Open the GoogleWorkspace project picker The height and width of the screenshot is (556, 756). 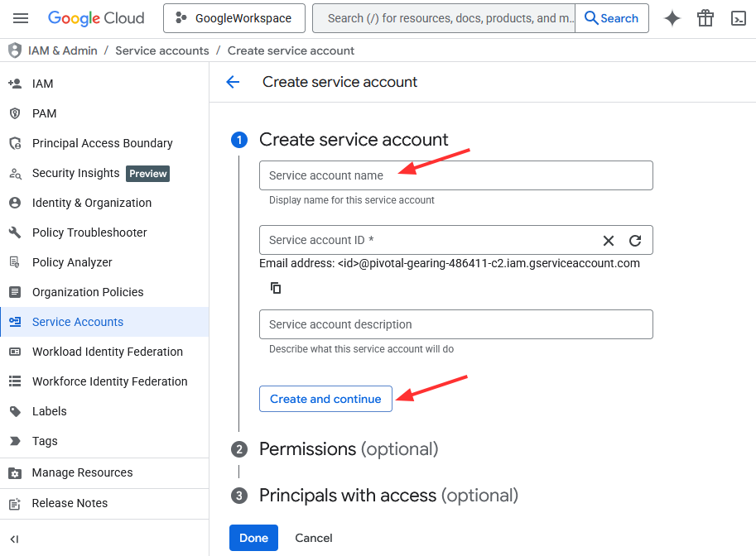[234, 18]
